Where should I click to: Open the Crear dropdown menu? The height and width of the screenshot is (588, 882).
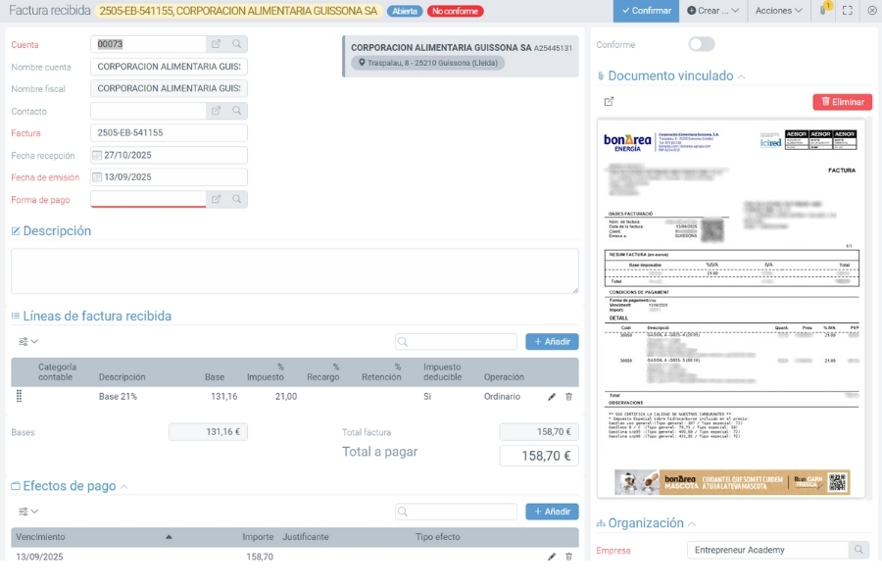click(x=712, y=11)
